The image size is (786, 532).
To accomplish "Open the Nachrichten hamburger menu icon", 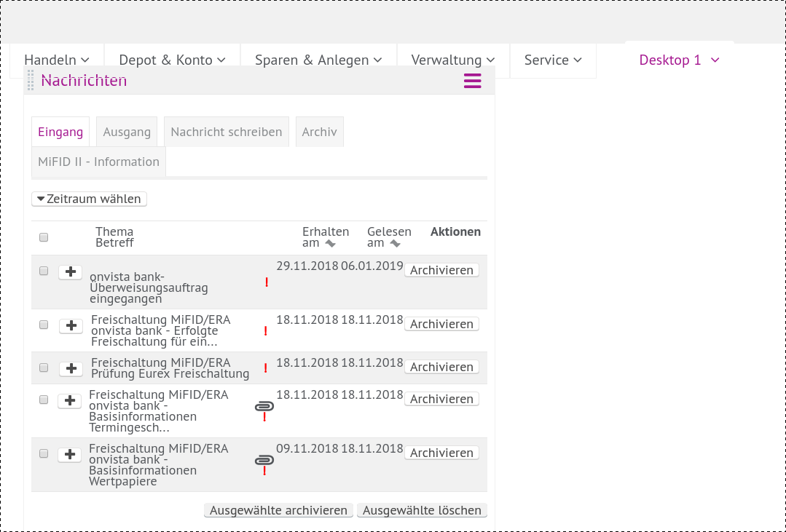I will (x=472, y=81).
